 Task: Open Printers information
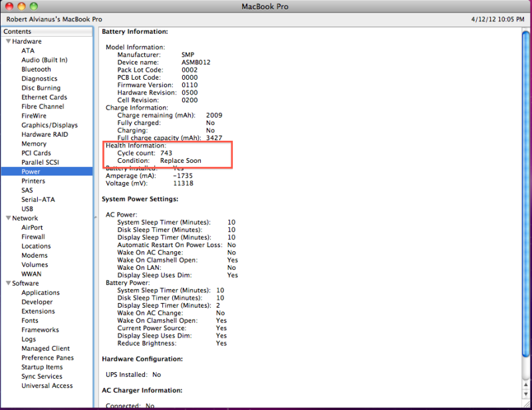tap(33, 181)
